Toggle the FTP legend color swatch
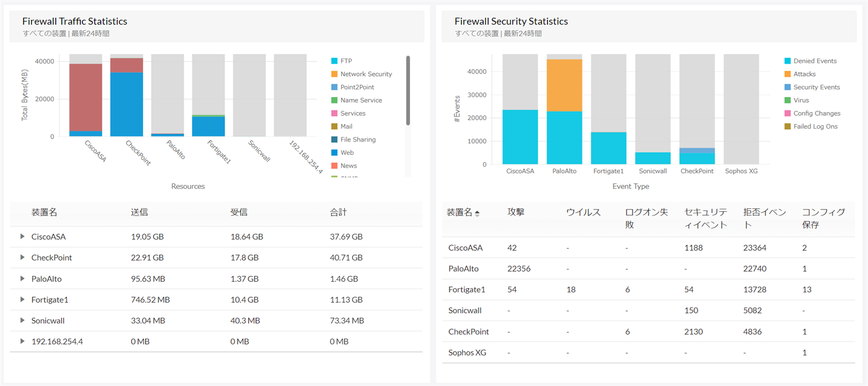 pyautogui.click(x=334, y=61)
